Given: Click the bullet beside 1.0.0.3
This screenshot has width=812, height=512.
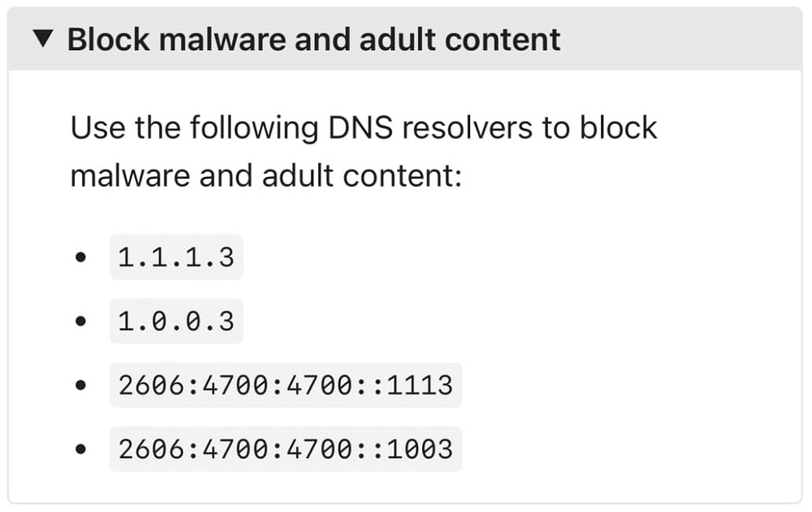Looking at the screenshot, I should 81,320.
